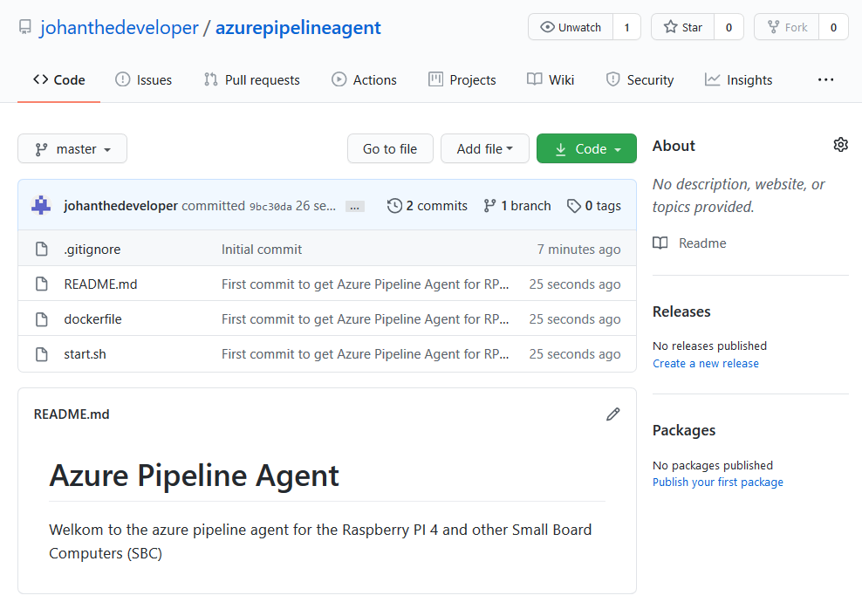The width and height of the screenshot is (862, 616).
Task: Open the Pull requests tab
Action: coord(252,79)
